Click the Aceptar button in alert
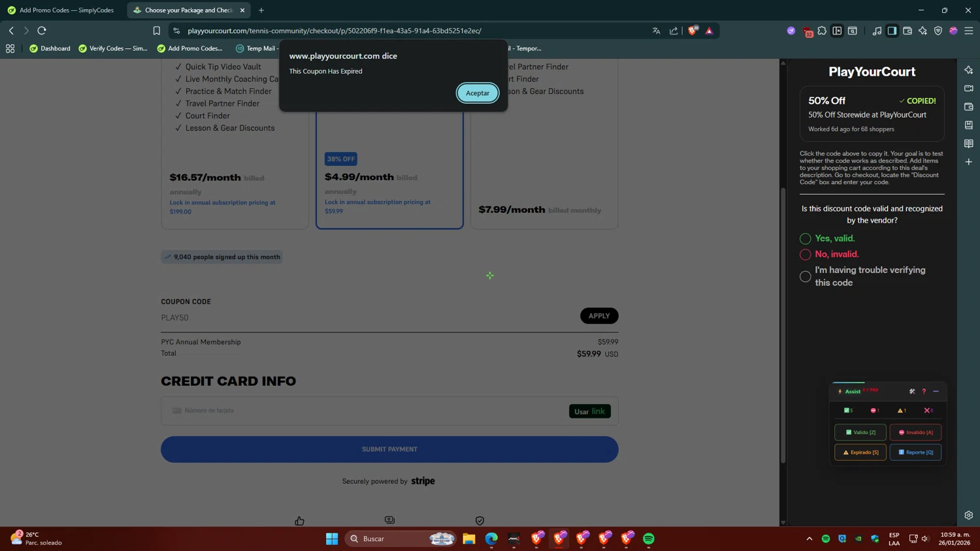Screen dimensions: 980x551 point(477,93)
